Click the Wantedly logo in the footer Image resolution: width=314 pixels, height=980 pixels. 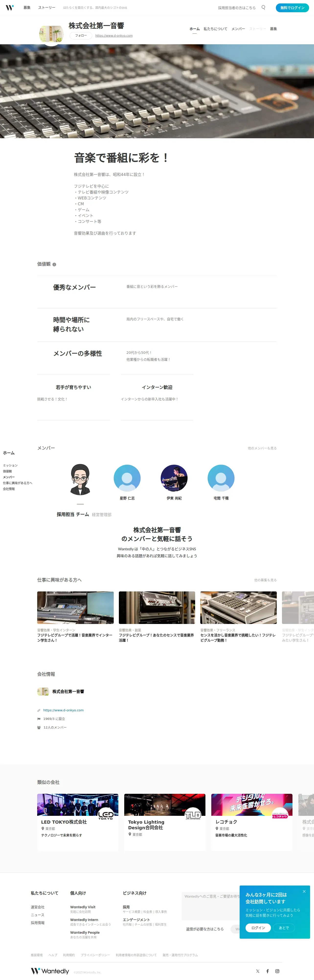[x=50, y=971]
